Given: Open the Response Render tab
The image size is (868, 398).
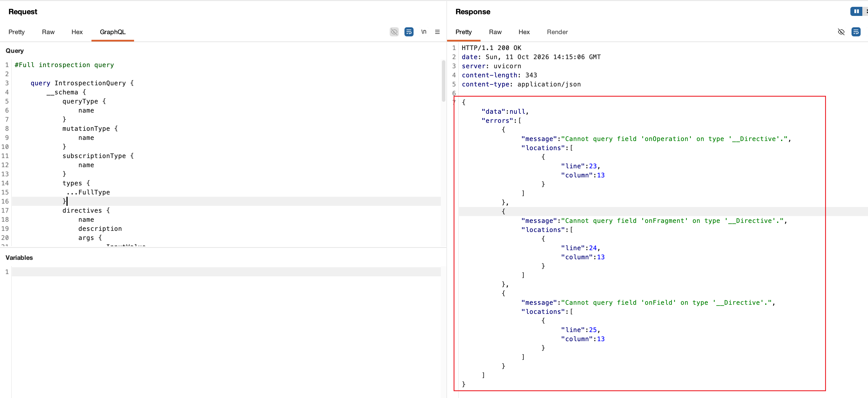Looking at the screenshot, I should [557, 32].
